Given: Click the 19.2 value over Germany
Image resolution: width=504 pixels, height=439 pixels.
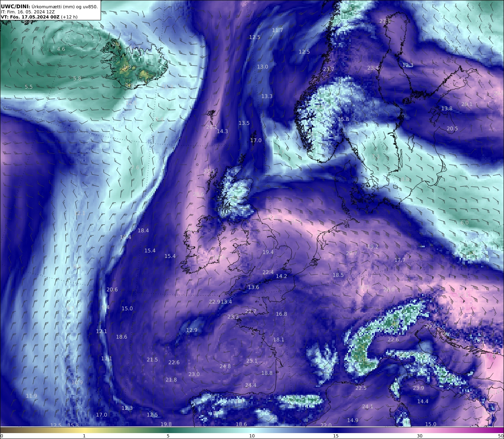Looking at the screenshot, I should [373, 247].
